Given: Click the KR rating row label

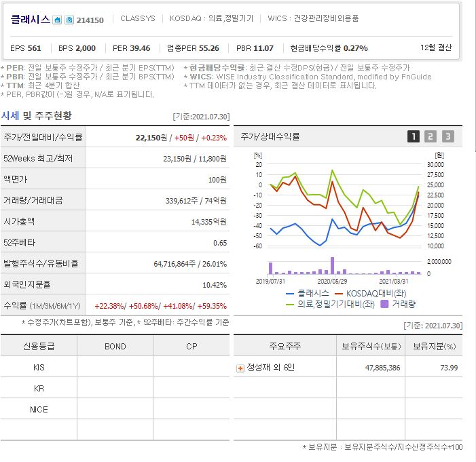Looking at the screenshot, I should [x=39, y=389].
